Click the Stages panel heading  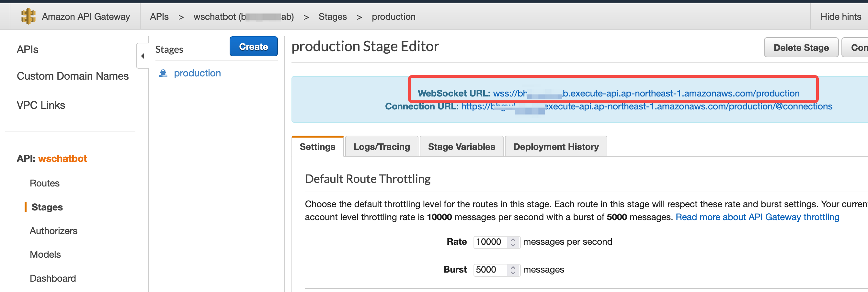[169, 50]
